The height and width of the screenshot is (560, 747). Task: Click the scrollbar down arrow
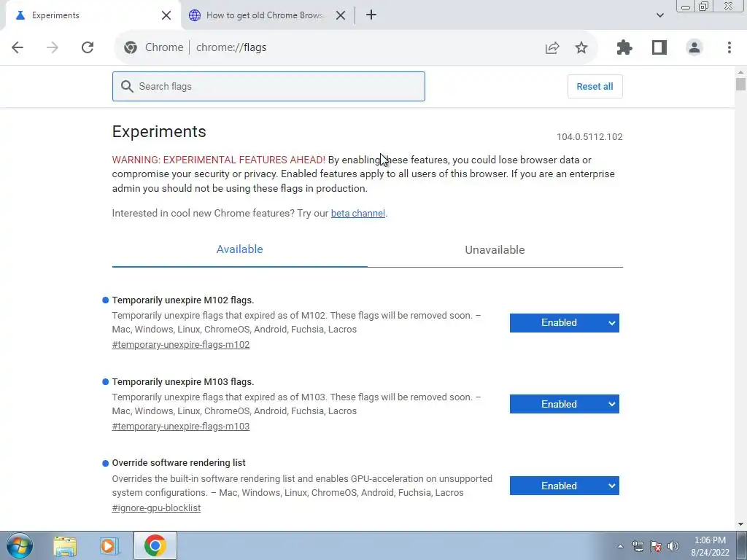pos(740,525)
